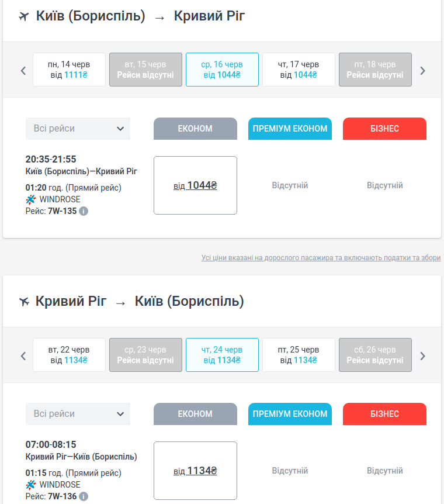Select Monday 14 June date tab
This screenshot has height=504, width=444.
coord(69,70)
